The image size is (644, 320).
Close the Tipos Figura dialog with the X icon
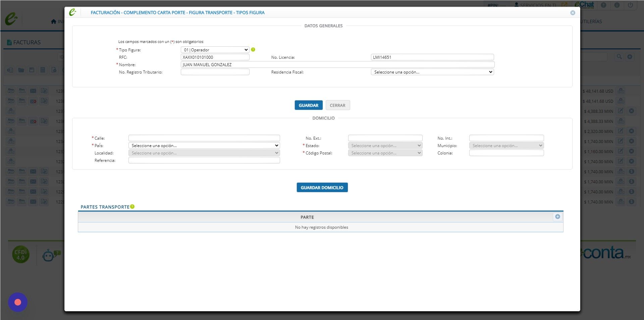click(x=573, y=13)
